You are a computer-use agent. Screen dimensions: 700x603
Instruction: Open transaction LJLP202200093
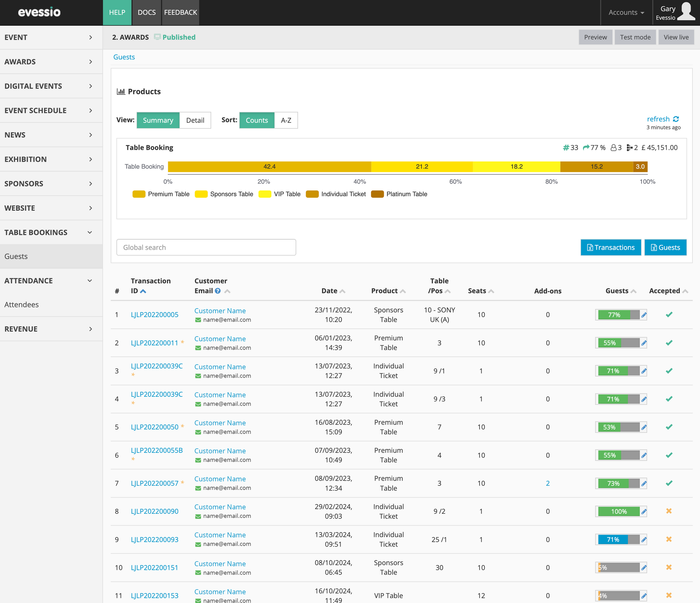(x=154, y=539)
